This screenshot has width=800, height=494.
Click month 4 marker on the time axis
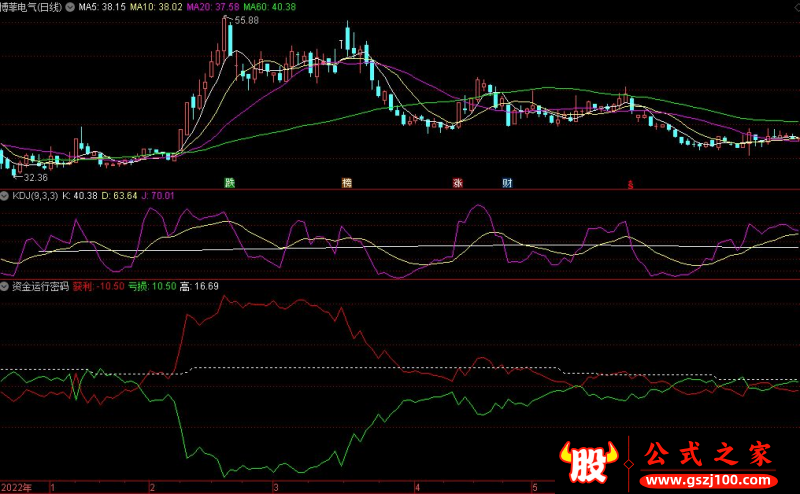click(x=417, y=488)
